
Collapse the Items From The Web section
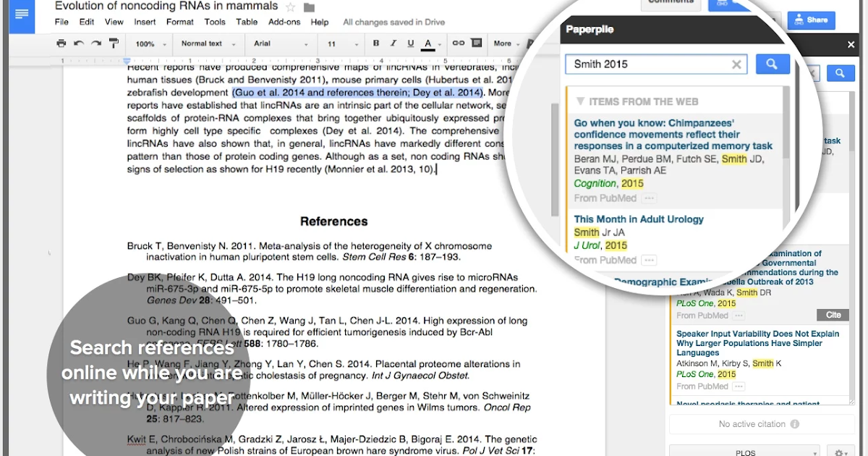coord(581,101)
